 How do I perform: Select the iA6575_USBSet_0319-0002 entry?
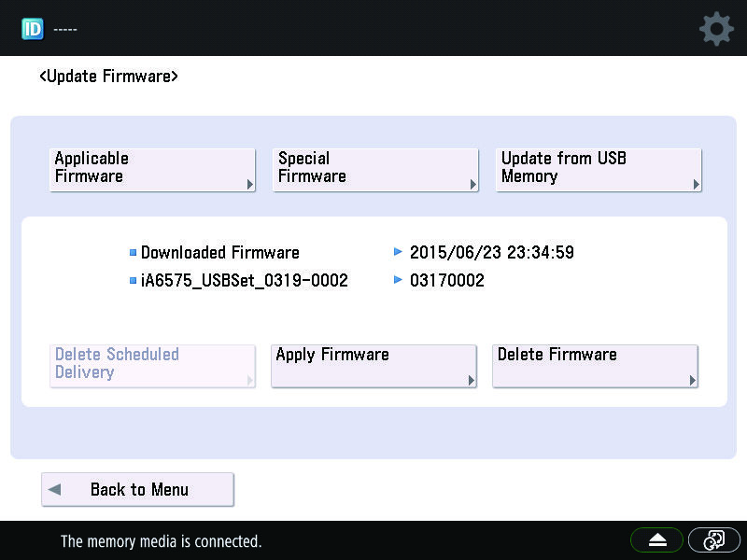pos(245,281)
